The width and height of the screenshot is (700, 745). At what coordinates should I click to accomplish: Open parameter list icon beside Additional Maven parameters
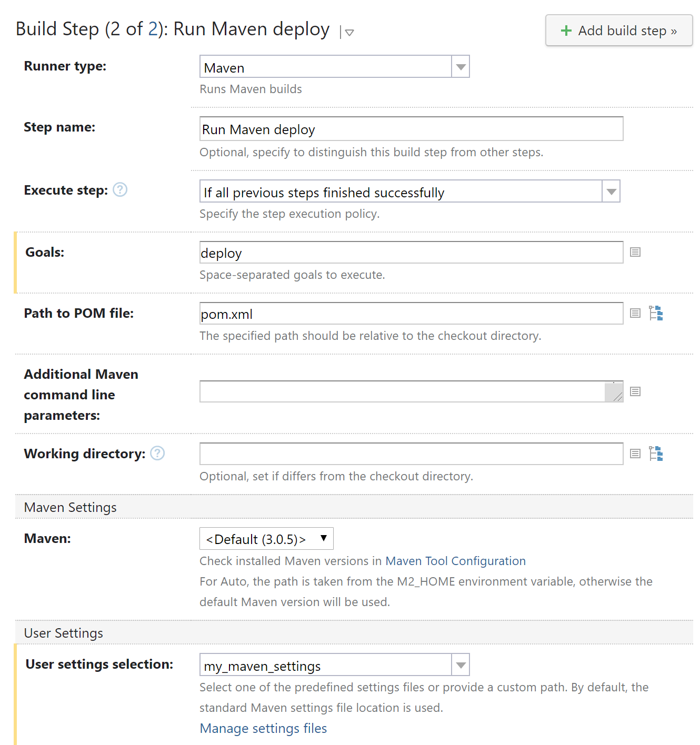click(635, 392)
